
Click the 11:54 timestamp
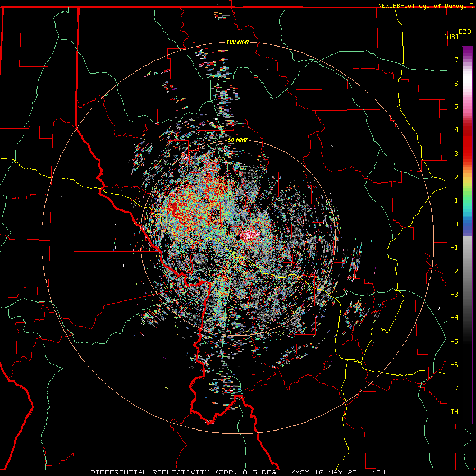point(375,472)
